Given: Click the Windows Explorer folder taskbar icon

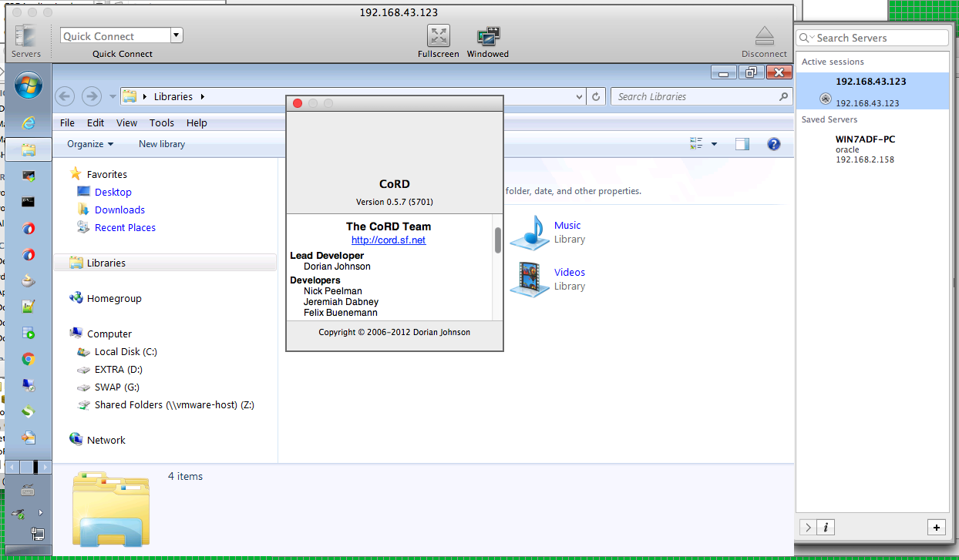Looking at the screenshot, I should pyautogui.click(x=29, y=149).
